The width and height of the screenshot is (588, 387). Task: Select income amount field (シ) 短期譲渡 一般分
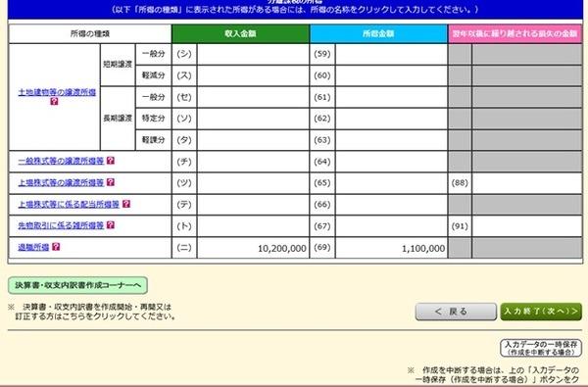(x=253, y=54)
